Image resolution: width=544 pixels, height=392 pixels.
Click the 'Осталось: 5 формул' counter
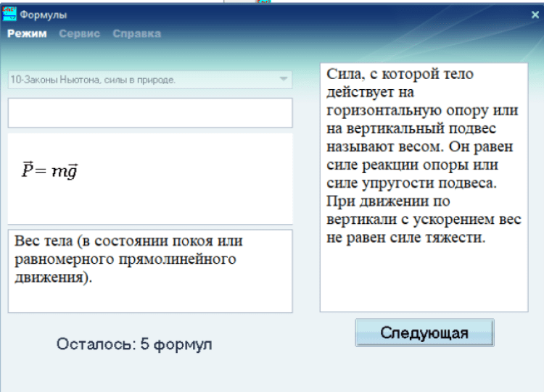(x=134, y=344)
